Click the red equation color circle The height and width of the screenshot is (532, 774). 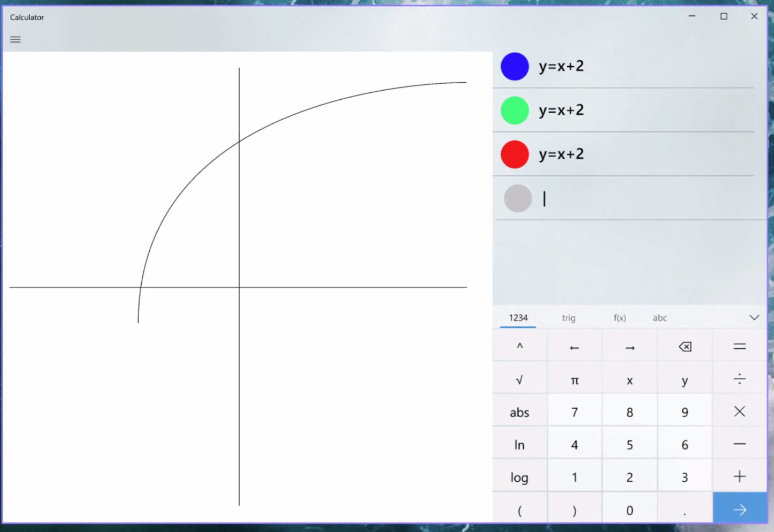tap(515, 154)
